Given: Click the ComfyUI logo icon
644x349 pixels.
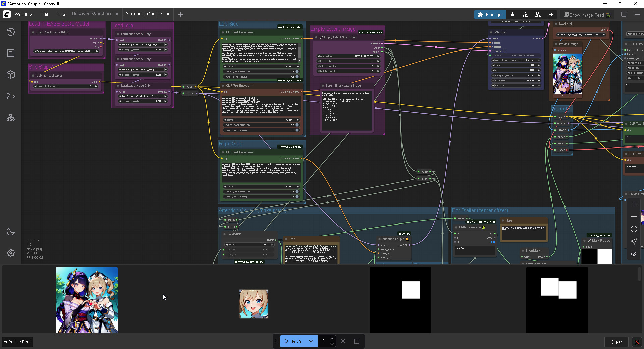Looking at the screenshot, I should (7, 14).
